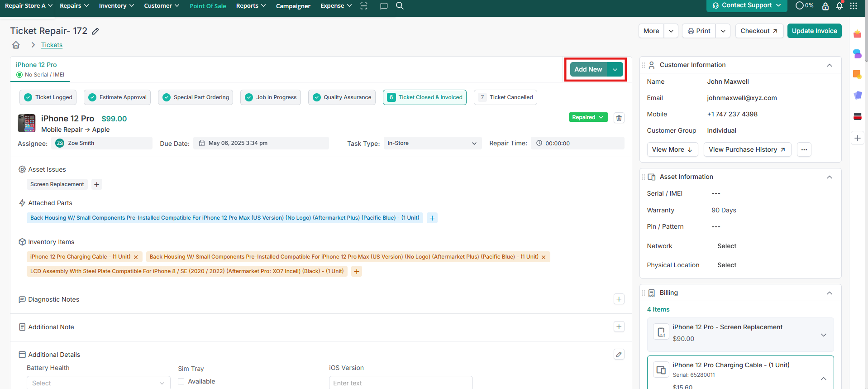Screen dimensions: 868x389
Task: Open the Task Type In-Store dropdown
Action: click(433, 143)
